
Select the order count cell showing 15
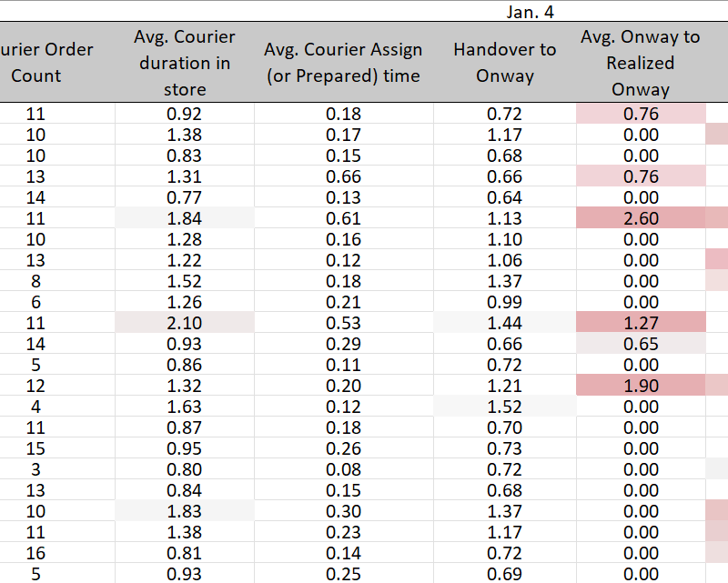pos(36,448)
